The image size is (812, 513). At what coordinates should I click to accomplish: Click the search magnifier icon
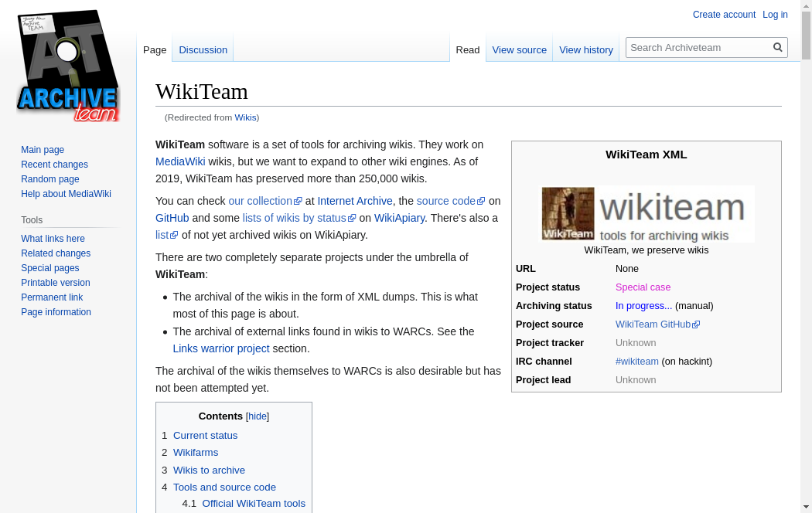[x=778, y=47]
